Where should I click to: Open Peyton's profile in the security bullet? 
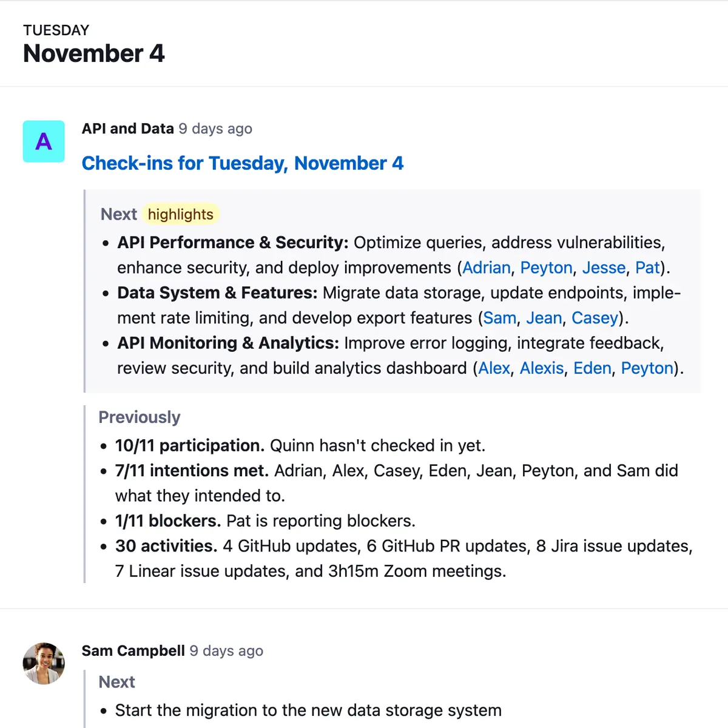(x=545, y=268)
